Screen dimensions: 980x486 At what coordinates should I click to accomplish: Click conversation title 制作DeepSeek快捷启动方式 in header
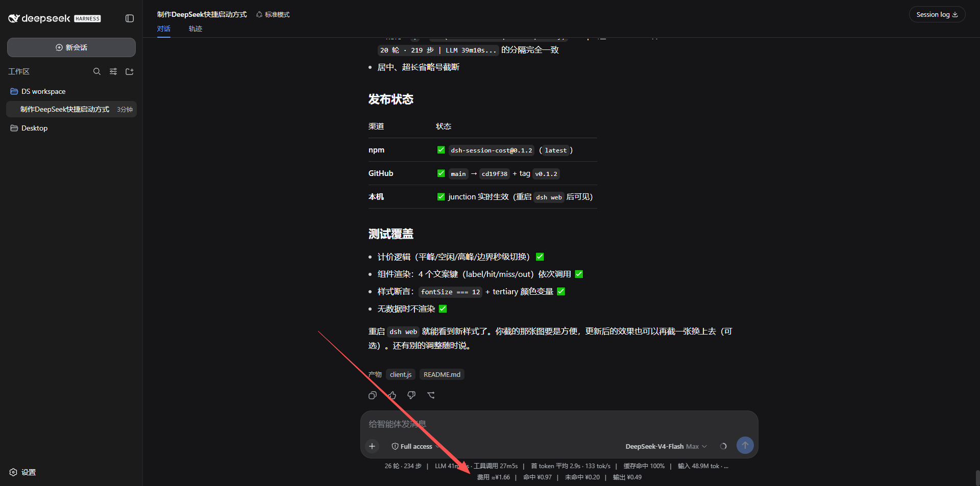(x=202, y=15)
